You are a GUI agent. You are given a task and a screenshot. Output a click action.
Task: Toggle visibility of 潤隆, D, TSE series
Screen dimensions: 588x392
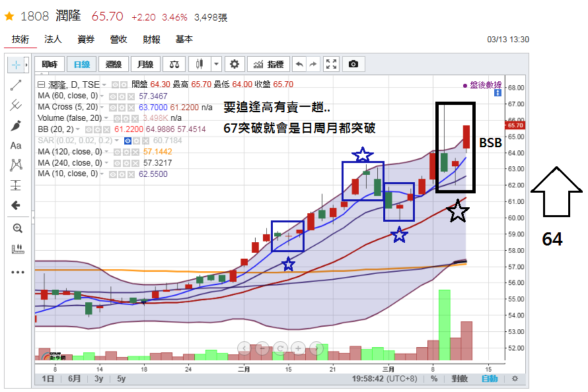pos(115,85)
